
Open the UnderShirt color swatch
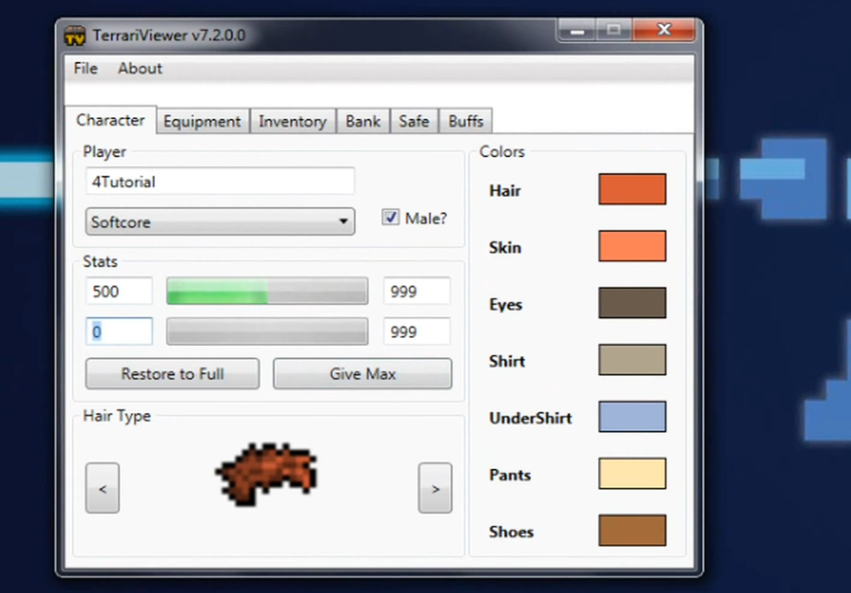(632, 417)
